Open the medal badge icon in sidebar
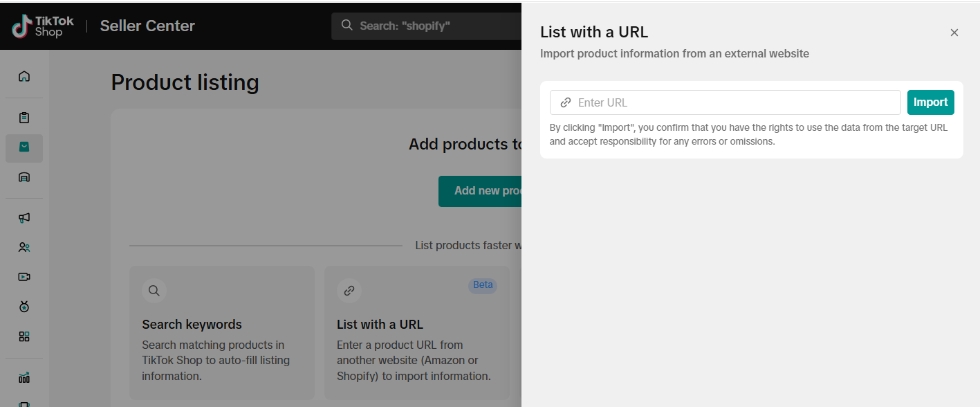The width and height of the screenshot is (980, 407). (x=24, y=307)
